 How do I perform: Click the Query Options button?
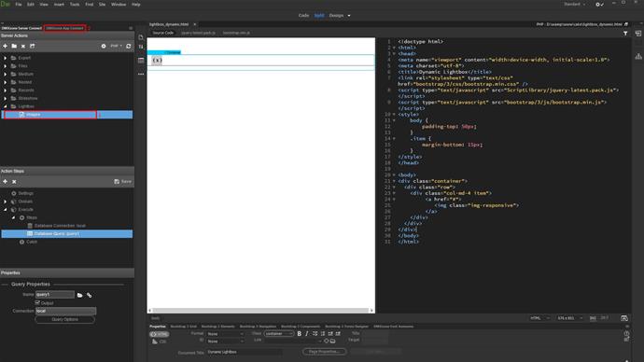65,319
